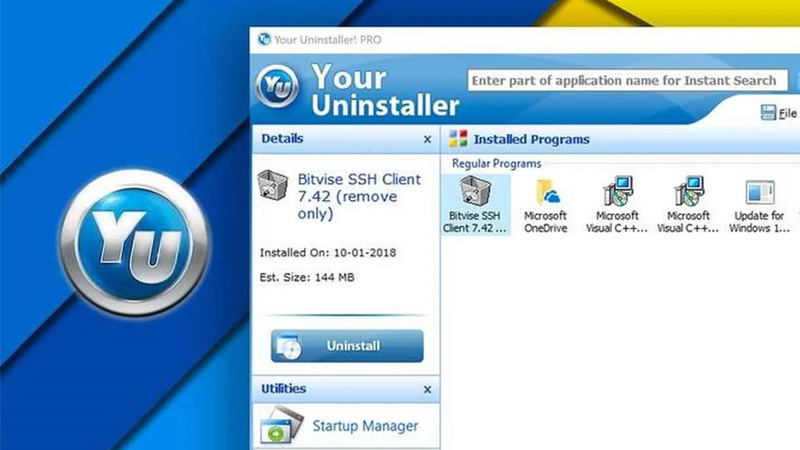Viewport: 800px width, 450px height.
Task: Click the Installed Programs heading
Action: click(532, 139)
